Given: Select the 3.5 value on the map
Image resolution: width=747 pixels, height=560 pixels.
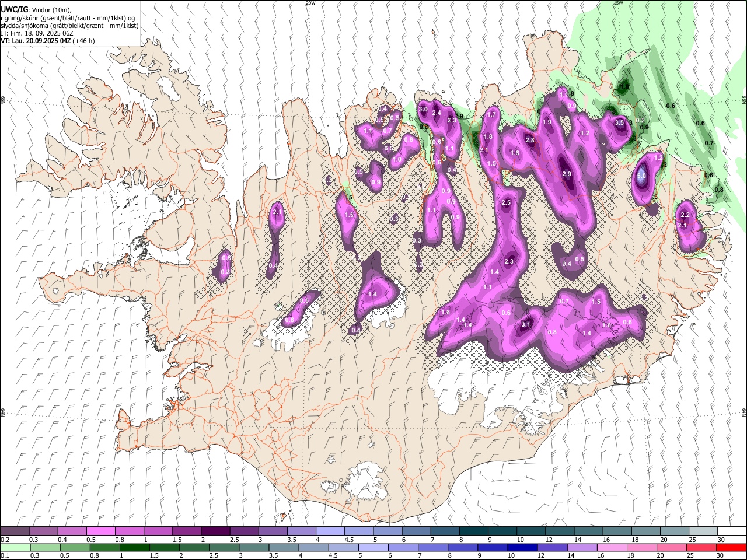Looking at the screenshot, I should 619,123.
